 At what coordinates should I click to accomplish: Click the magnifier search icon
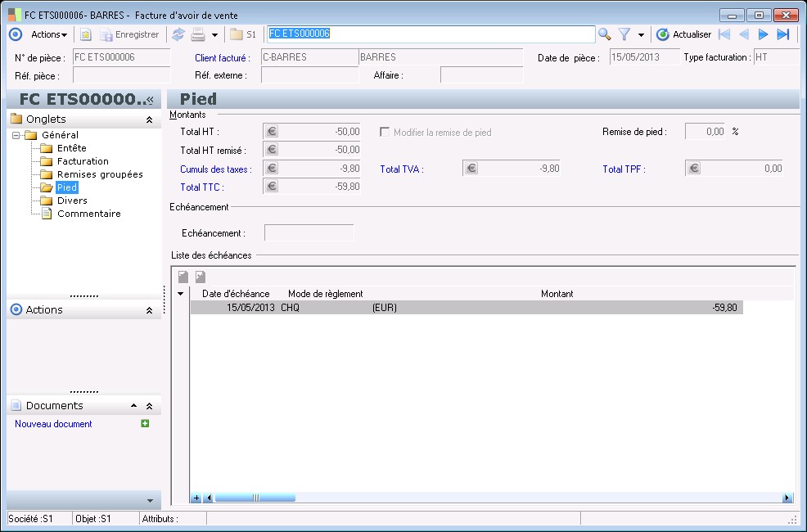pos(605,34)
